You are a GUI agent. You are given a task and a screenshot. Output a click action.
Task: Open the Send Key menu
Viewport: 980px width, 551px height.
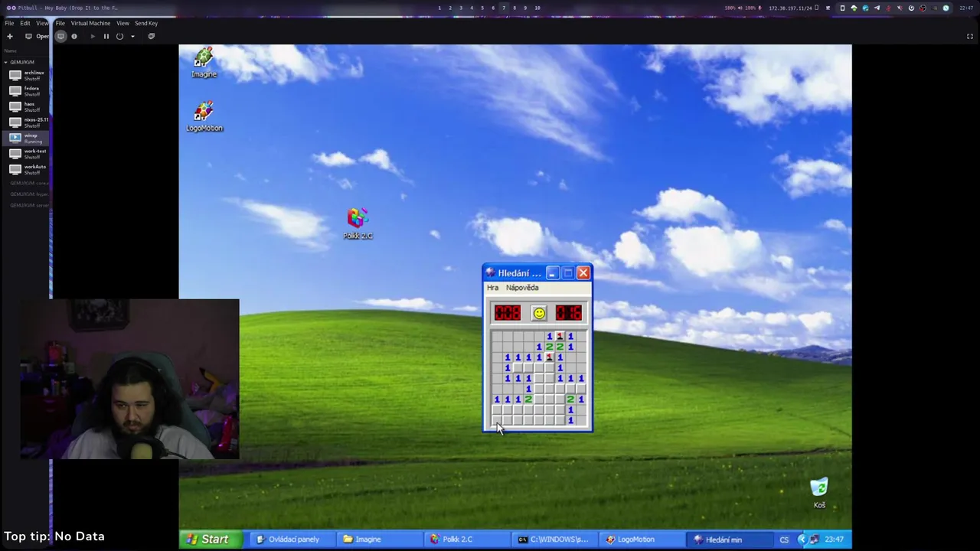click(x=146, y=23)
